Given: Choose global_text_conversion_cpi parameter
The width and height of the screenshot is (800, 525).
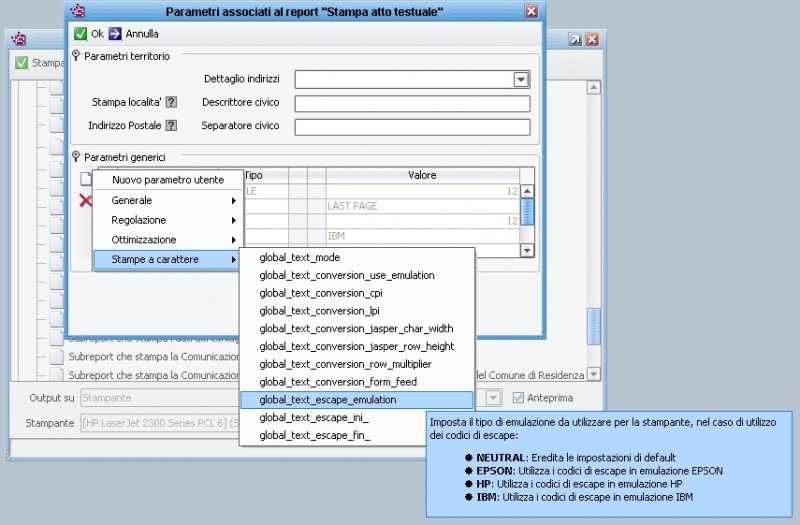Looking at the screenshot, I should coord(357,293).
